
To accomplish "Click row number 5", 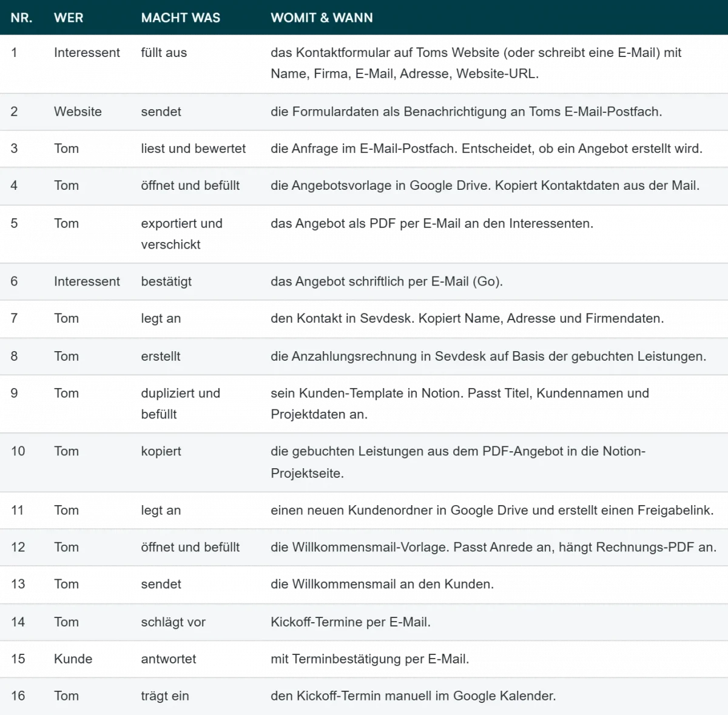I will 15,224.
